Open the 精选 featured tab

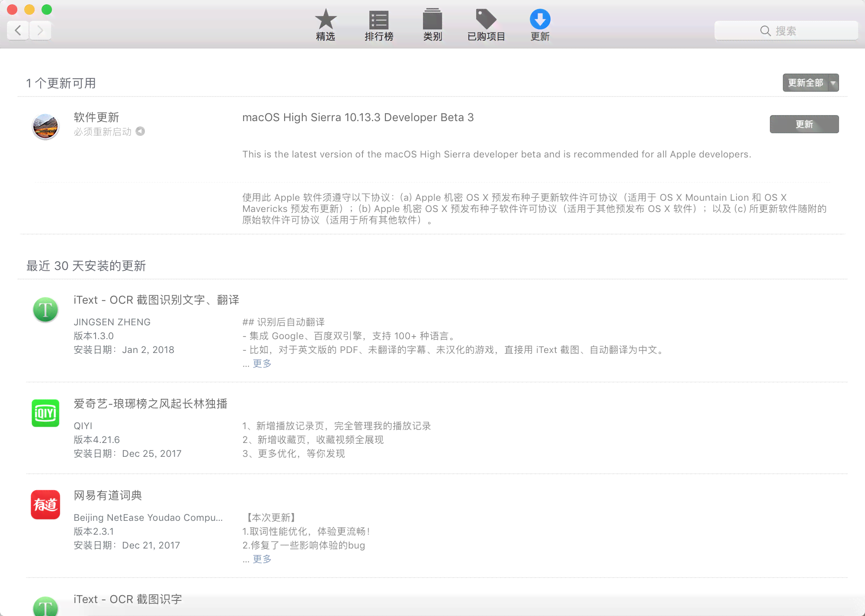(325, 25)
